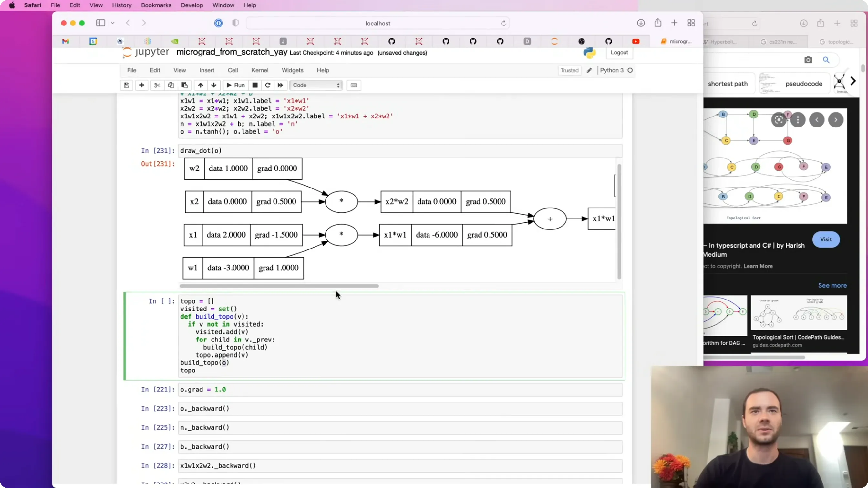Open the Topological Sort CodePath thumbnail
The image size is (868, 488).
click(798, 312)
